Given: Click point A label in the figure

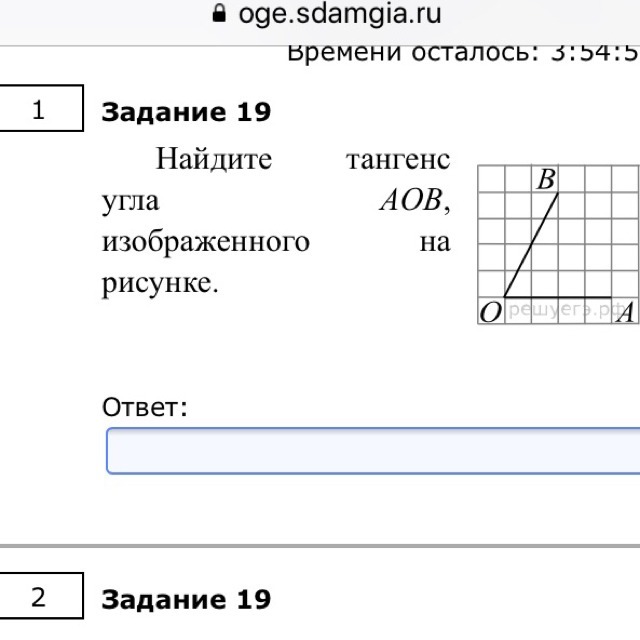Looking at the screenshot, I should (x=626, y=313).
